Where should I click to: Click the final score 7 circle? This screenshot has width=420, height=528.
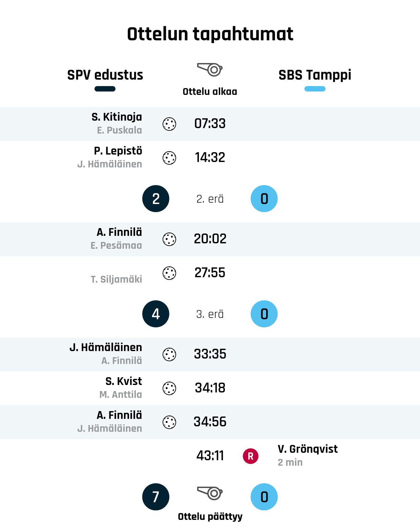pyautogui.click(x=156, y=497)
